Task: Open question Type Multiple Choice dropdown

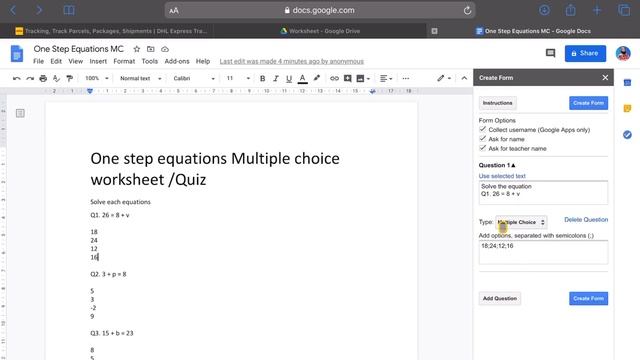Action: [521, 222]
